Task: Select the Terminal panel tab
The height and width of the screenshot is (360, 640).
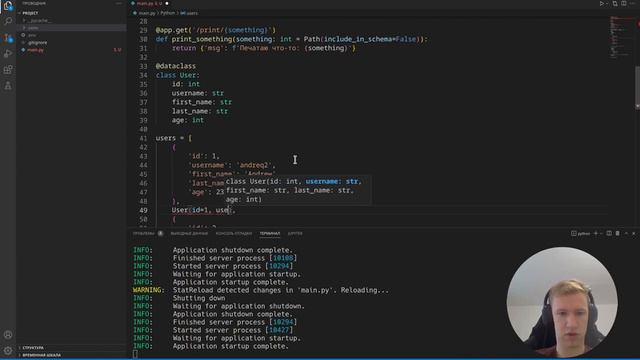Action: pyautogui.click(x=270, y=233)
